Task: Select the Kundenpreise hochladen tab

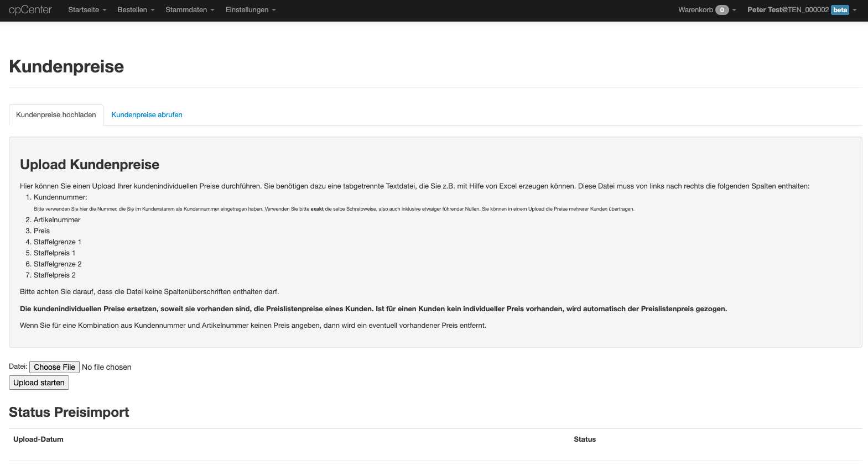Action: [x=56, y=115]
